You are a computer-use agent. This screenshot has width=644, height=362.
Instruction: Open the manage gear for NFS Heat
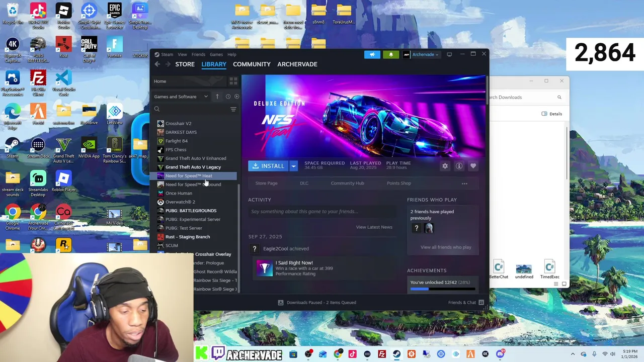pos(445,166)
